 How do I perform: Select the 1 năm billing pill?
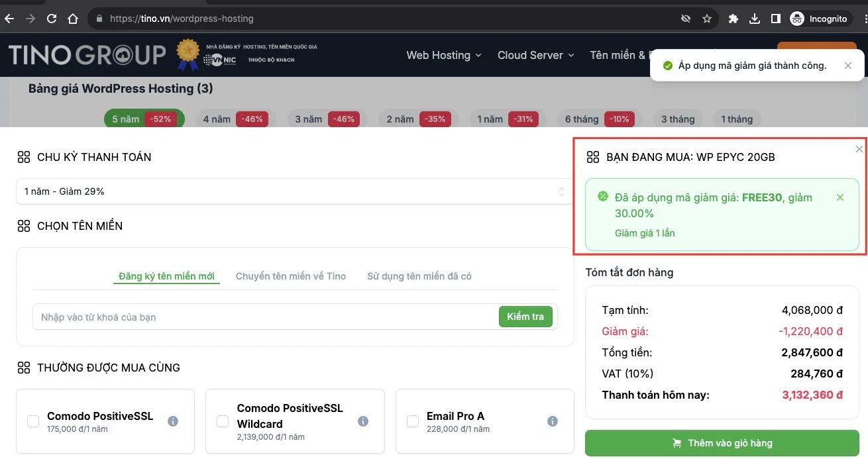(508, 119)
